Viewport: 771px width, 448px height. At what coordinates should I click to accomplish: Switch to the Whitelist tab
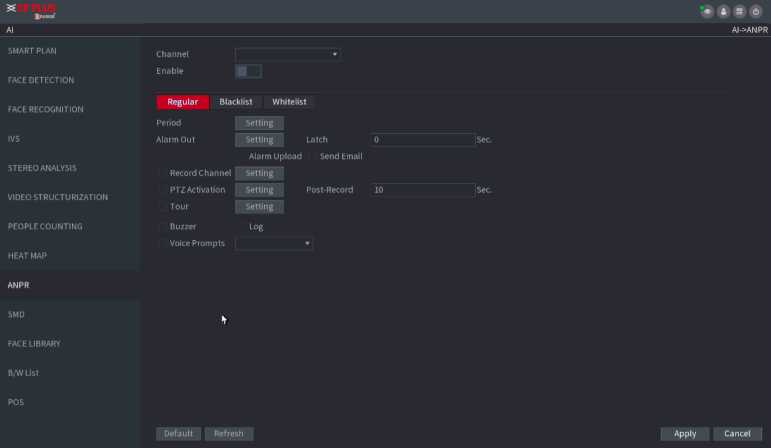click(289, 102)
